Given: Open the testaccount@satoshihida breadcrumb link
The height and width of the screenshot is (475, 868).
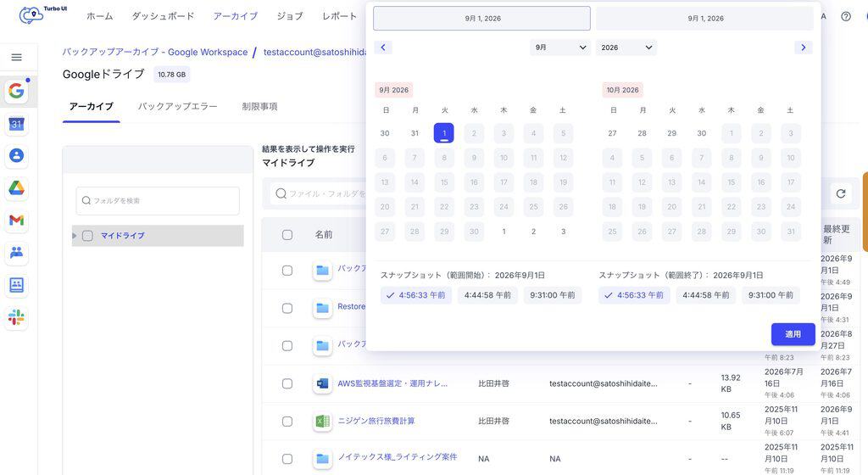Looking at the screenshot, I should point(315,52).
